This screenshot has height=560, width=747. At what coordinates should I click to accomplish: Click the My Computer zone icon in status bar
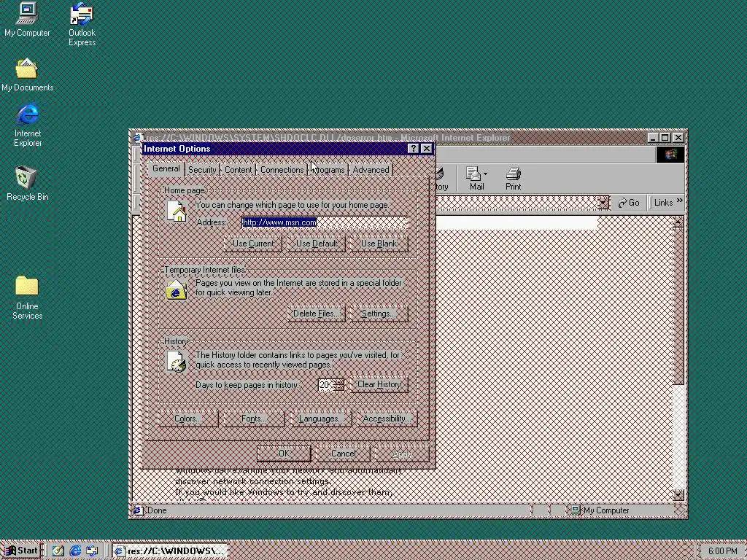point(575,510)
